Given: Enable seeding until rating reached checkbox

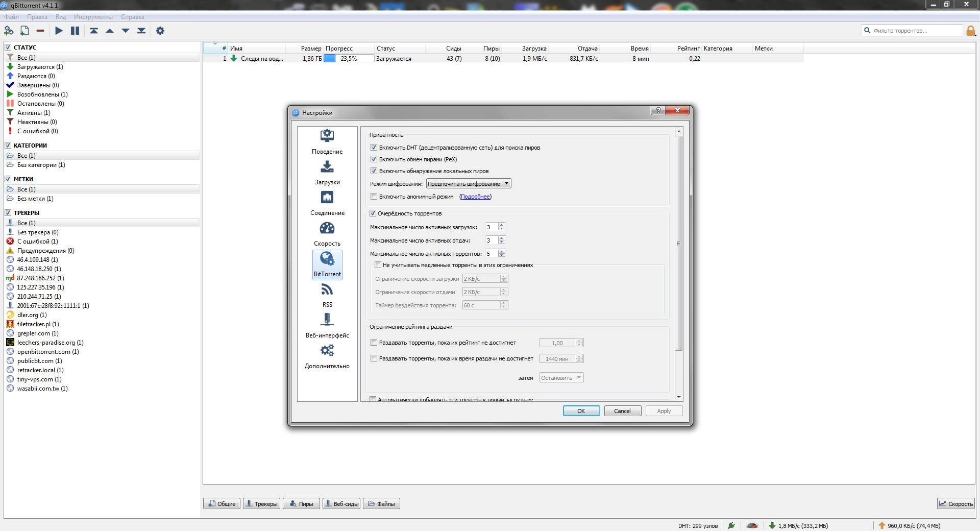Looking at the screenshot, I should pos(374,343).
